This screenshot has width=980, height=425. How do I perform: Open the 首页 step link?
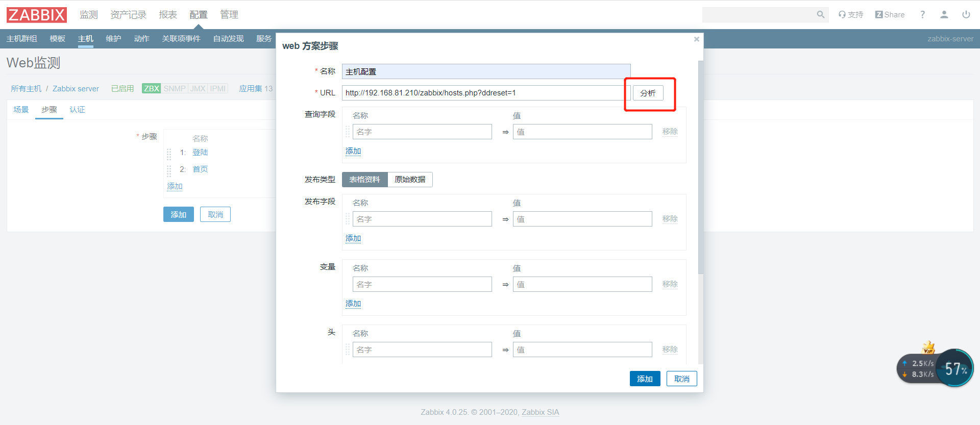point(200,169)
